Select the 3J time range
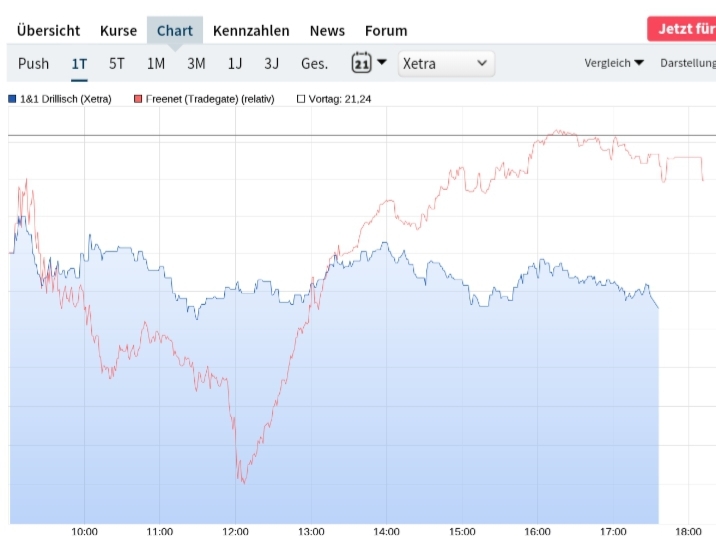 click(272, 63)
